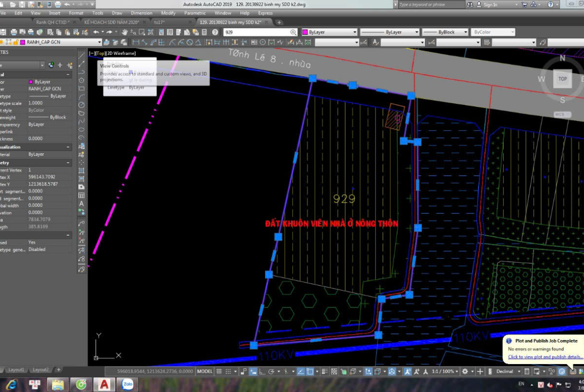Screen dimensions: 584x392
Task: Switch to the KẾ HOẠCH SDĐ NĂM 2020 tab
Action: pyautogui.click(x=111, y=22)
